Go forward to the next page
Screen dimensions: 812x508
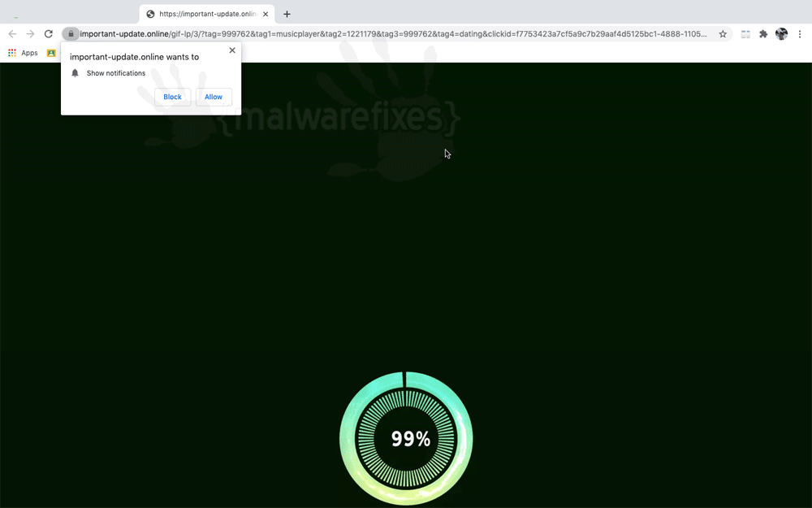[x=31, y=34]
